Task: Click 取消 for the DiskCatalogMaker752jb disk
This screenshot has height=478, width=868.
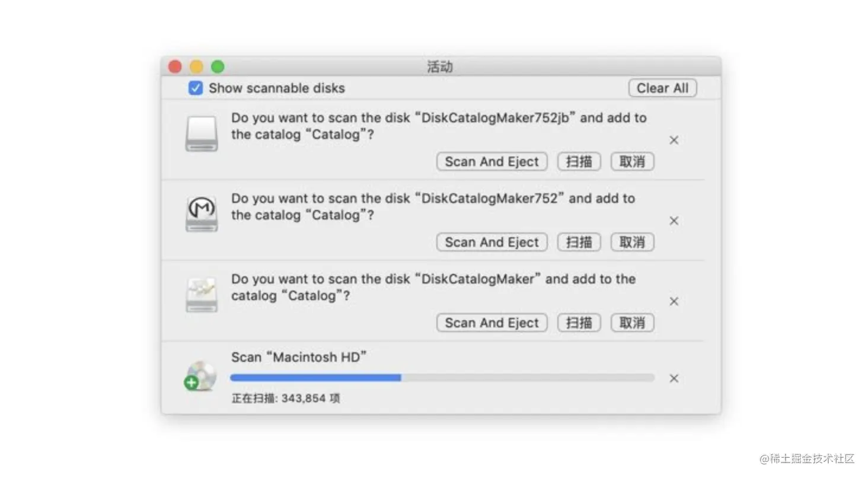Action: [632, 162]
